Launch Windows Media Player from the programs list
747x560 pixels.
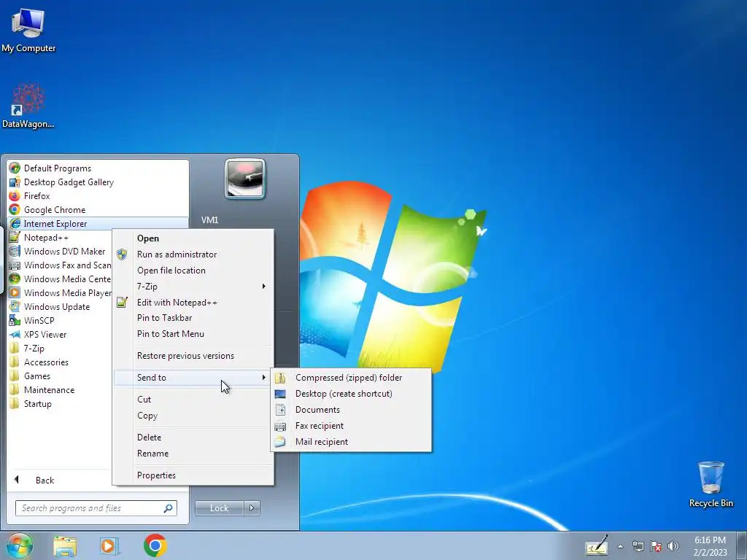click(60, 292)
